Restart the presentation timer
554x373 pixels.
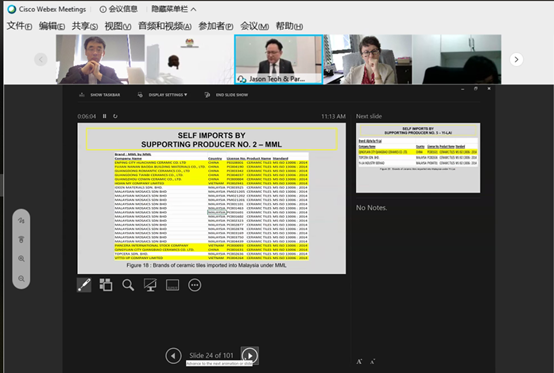click(x=115, y=116)
